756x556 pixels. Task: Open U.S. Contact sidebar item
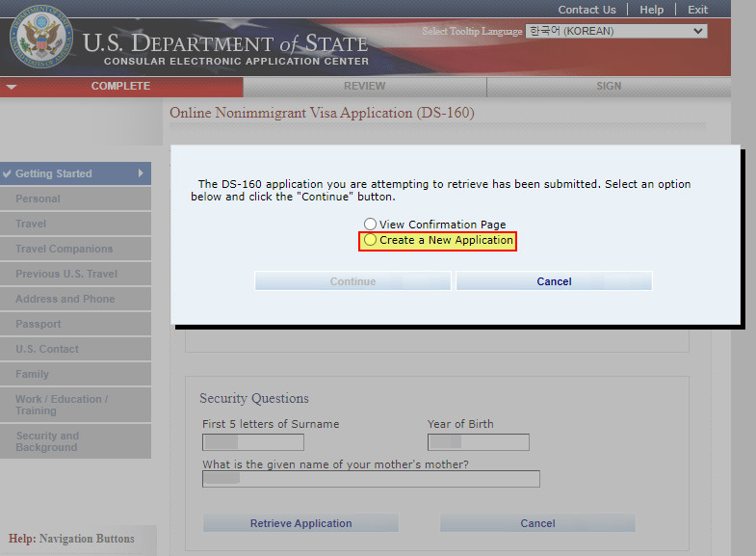(75, 349)
